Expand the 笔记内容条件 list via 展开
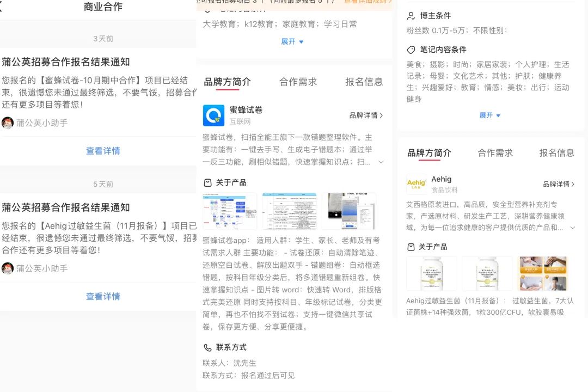Image resolution: width=588 pixels, height=392 pixels. 490,115
